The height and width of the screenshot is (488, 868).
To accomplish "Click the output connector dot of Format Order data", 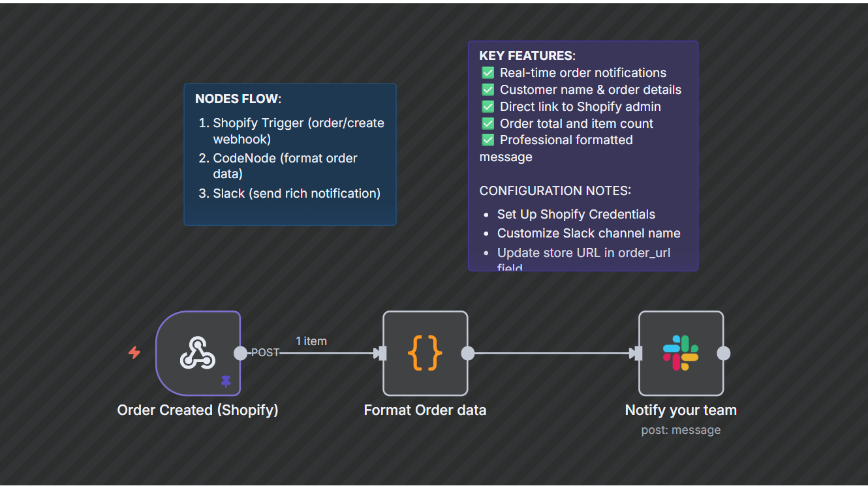I will click(467, 353).
